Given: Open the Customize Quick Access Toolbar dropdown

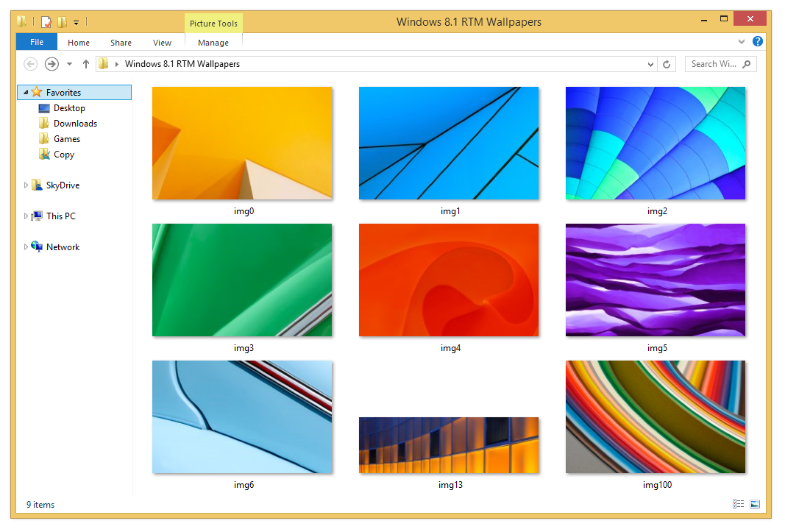Looking at the screenshot, I should (x=76, y=22).
